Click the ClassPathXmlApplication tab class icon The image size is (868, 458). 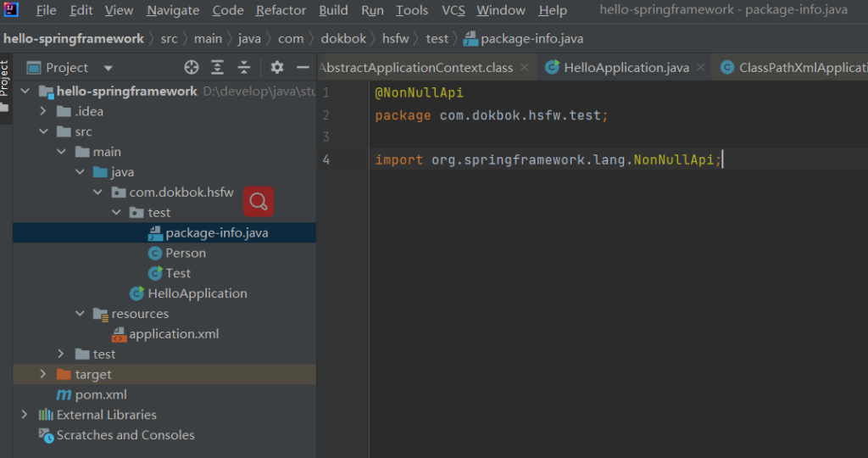coord(727,68)
